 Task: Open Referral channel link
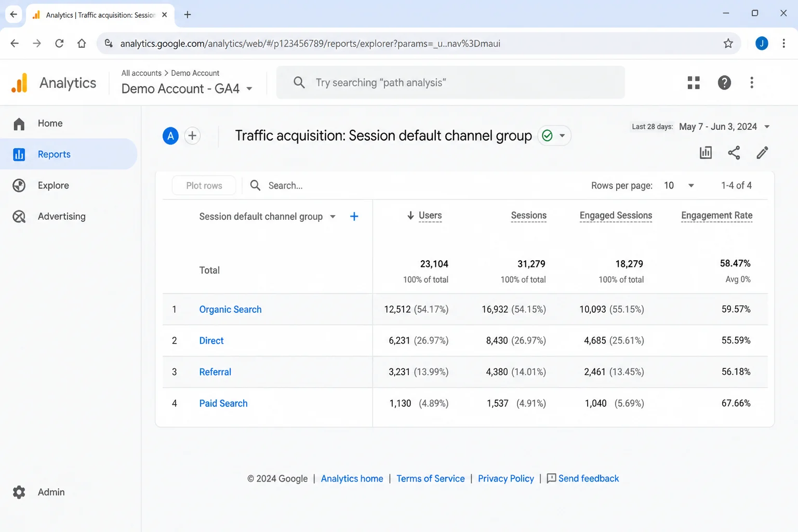point(215,372)
